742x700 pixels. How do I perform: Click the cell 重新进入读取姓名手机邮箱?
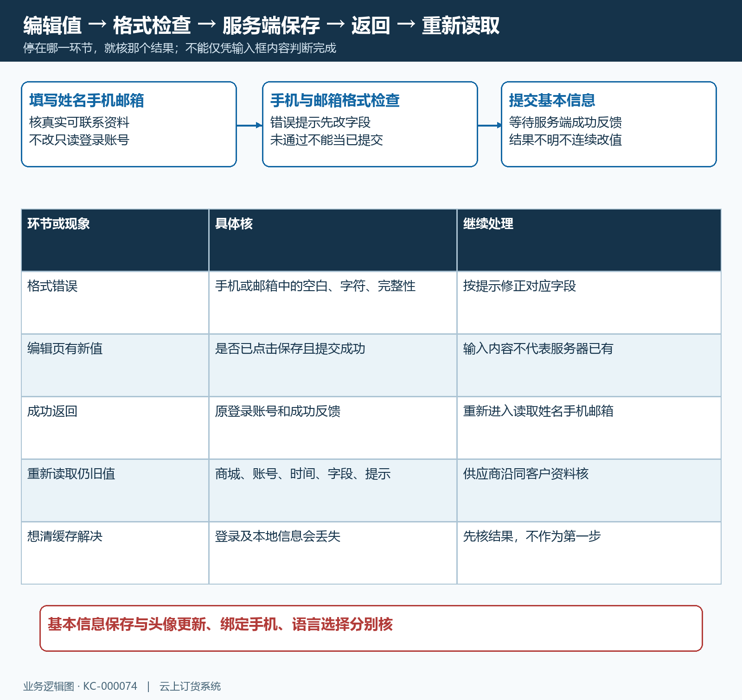coord(589,428)
